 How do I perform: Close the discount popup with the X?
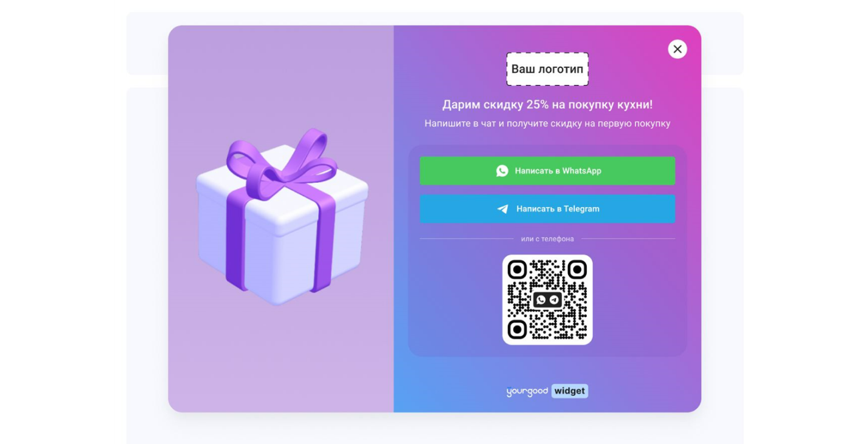click(x=677, y=49)
